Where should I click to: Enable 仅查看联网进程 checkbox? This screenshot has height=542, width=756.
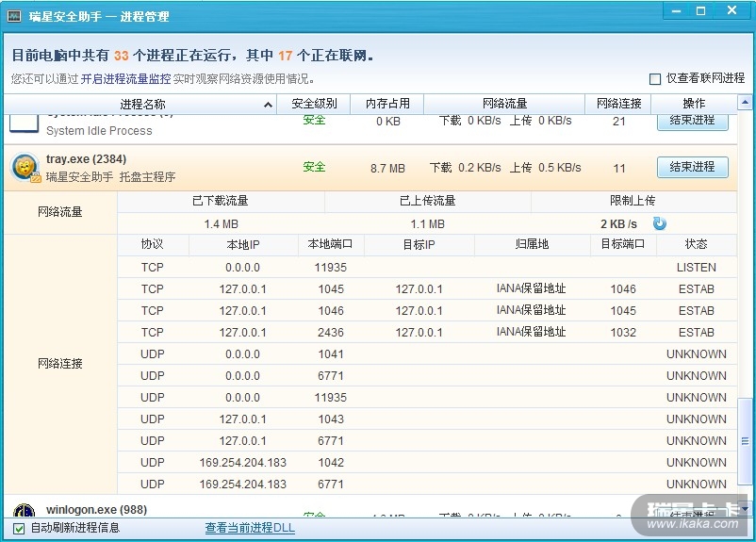tap(655, 79)
